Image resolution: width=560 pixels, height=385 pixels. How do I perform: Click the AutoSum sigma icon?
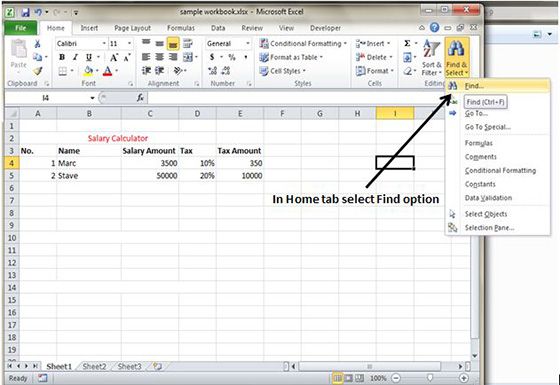tap(407, 44)
